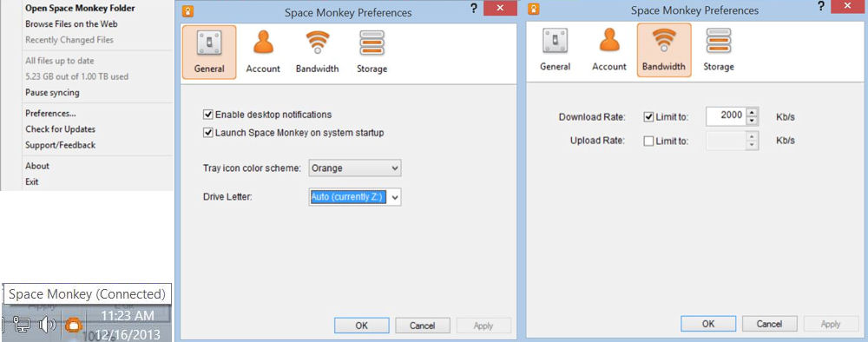This screenshot has width=868, height=342.
Task: Increase download rate with up arrow
Action: (x=752, y=112)
